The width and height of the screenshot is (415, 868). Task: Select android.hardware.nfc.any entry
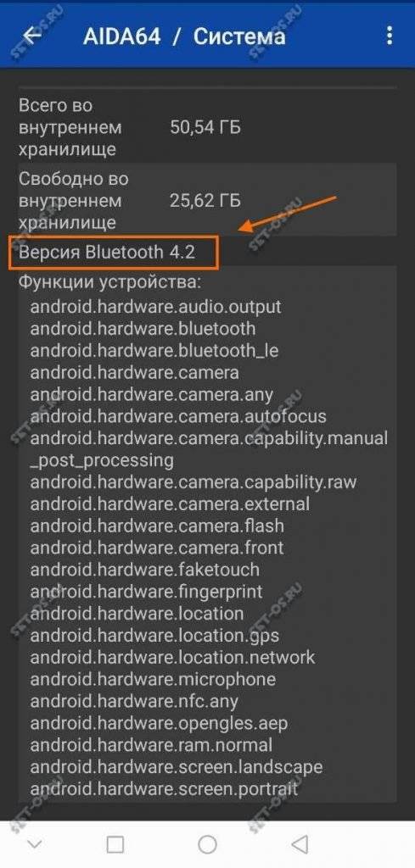(134, 701)
